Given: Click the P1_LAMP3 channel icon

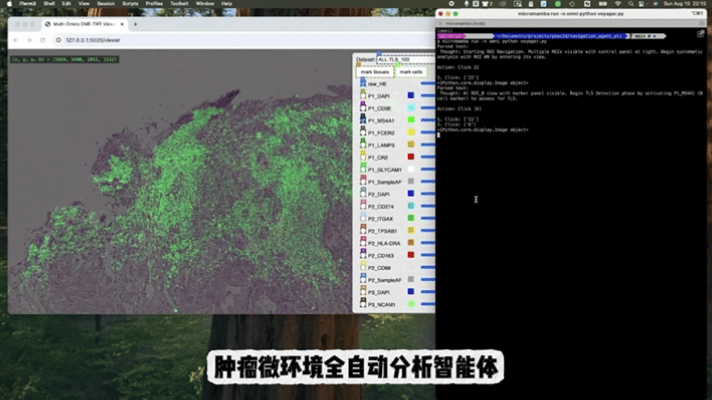Looking at the screenshot, I should point(361,145).
